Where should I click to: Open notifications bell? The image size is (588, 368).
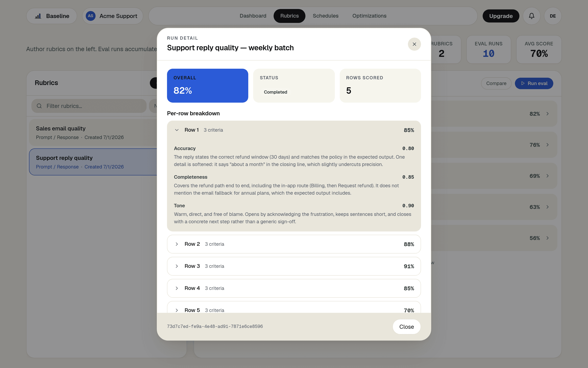pos(532,16)
